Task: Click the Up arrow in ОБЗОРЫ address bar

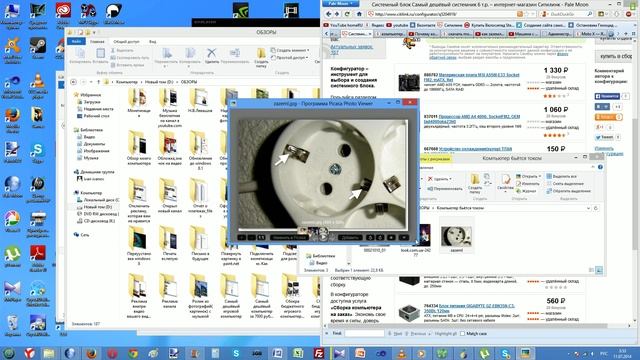Action: pos(98,82)
